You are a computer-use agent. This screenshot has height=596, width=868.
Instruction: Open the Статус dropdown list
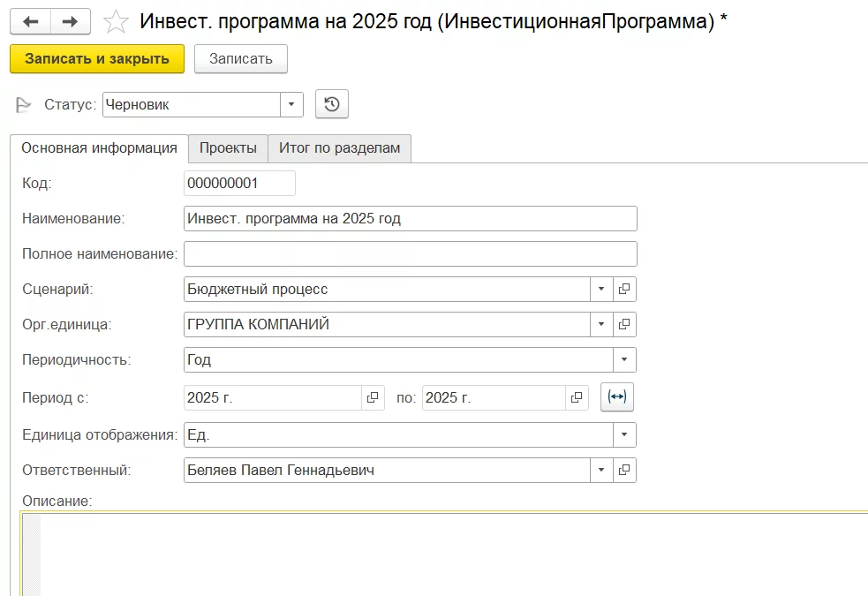pyautogui.click(x=291, y=104)
